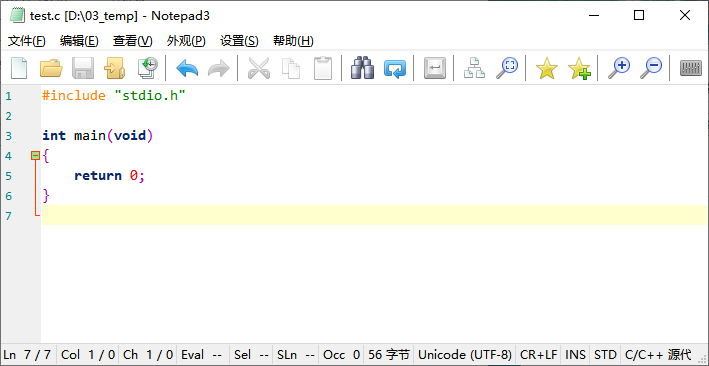Click the grayed Redo arrow icon
The height and width of the screenshot is (366, 709).
coord(219,68)
